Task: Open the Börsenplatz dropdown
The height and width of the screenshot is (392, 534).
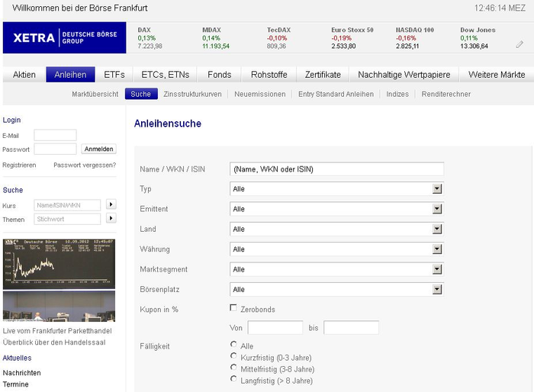Action: point(336,289)
